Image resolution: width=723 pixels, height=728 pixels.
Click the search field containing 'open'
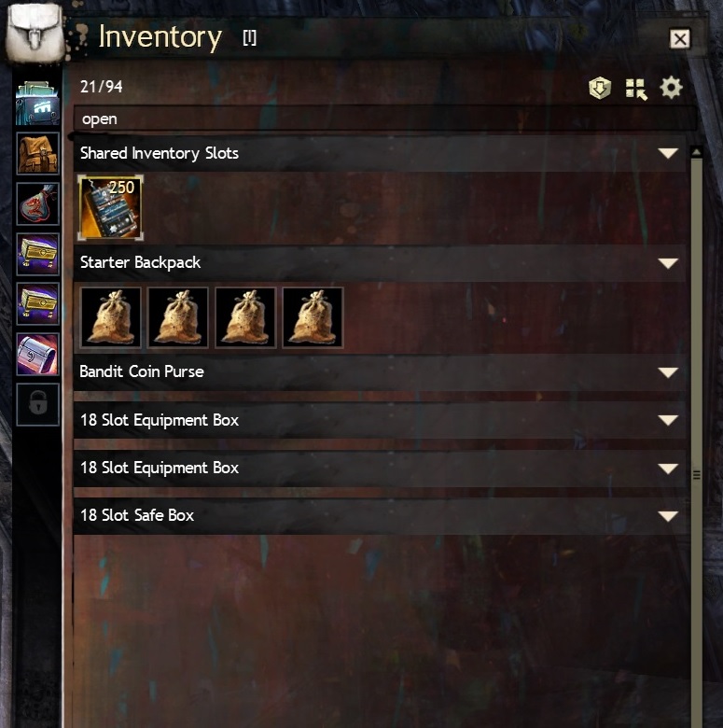point(385,119)
